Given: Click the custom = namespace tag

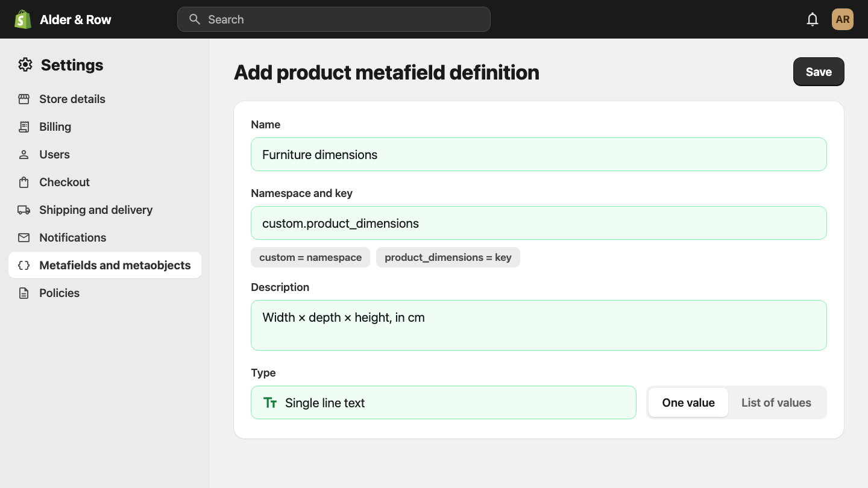Looking at the screenshot, I should coord(310,257).
